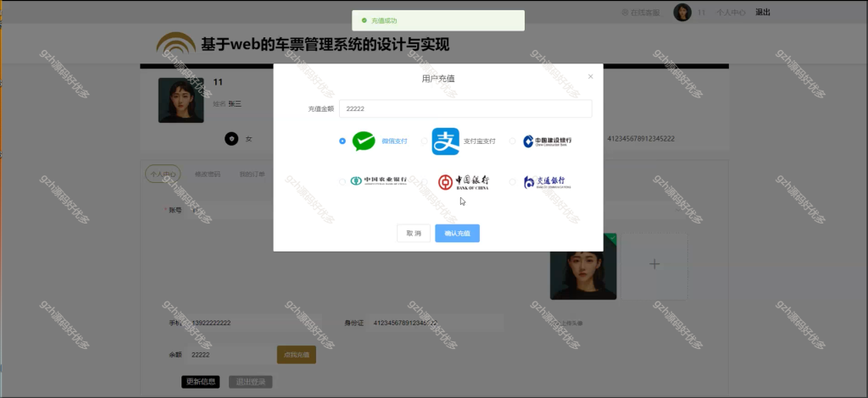This screenshot has width=868, height=398.
Task: Focus the 充值金额 input field
Action: coord(465,109)
